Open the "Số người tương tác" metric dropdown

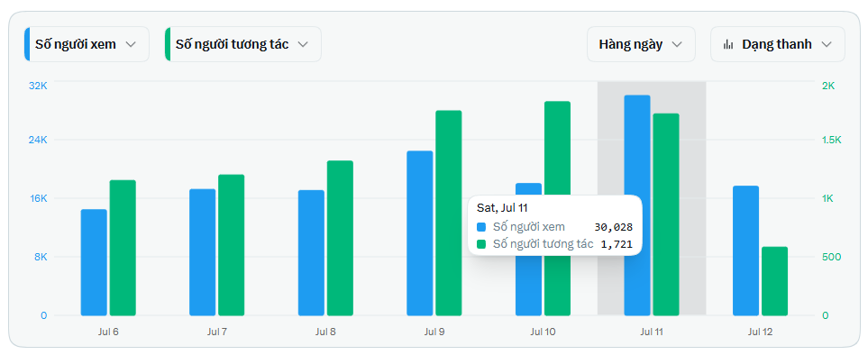243,44
